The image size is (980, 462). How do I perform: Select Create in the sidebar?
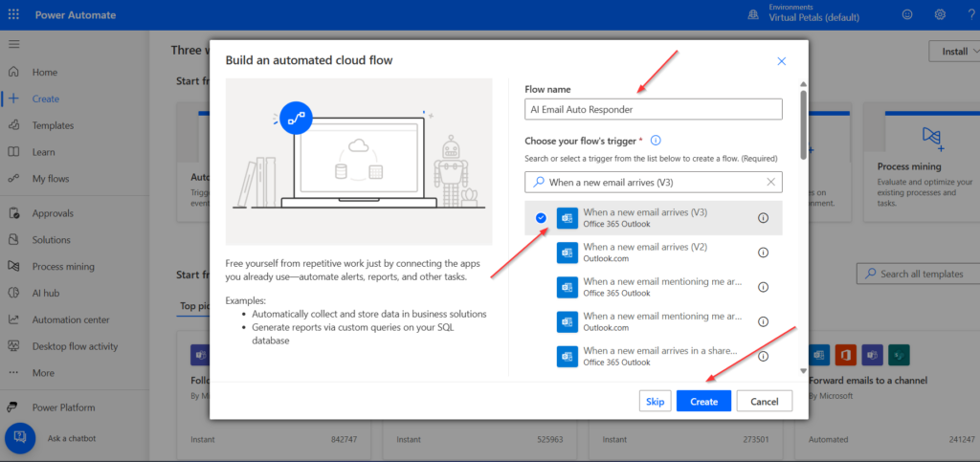click(46, 99)
